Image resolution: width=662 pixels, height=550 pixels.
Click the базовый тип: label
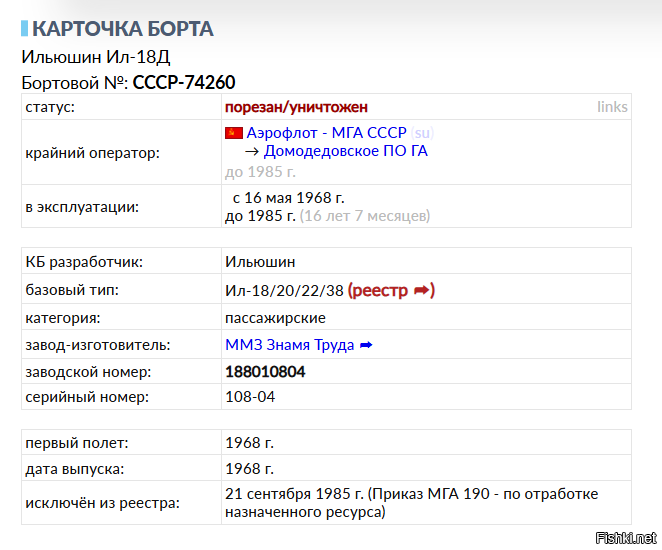72,290
